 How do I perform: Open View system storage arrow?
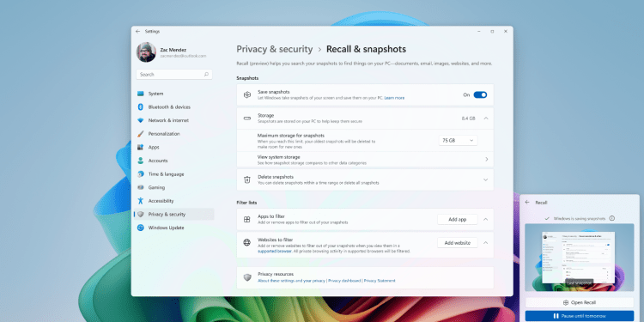[x=487, y=160]
